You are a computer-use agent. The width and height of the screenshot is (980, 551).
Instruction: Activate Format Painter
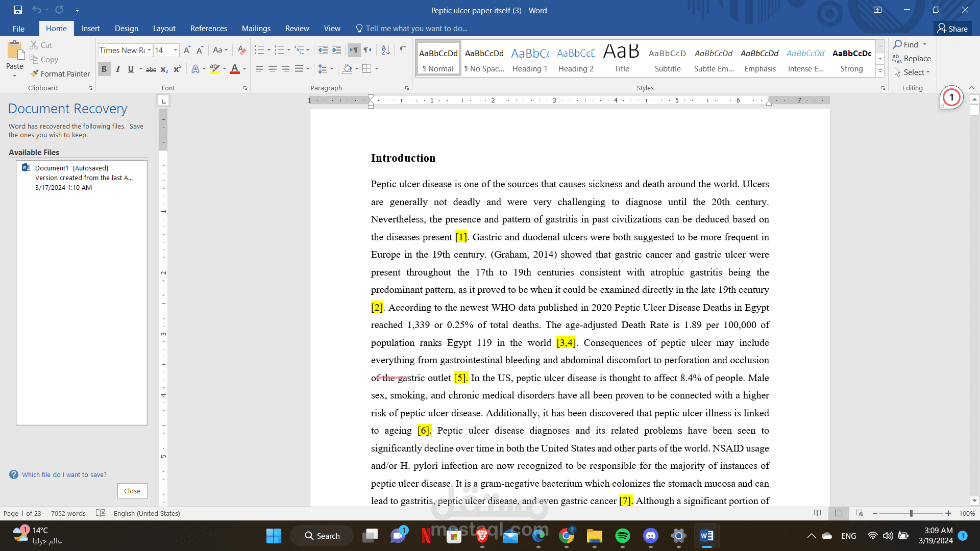click(60, 74)
